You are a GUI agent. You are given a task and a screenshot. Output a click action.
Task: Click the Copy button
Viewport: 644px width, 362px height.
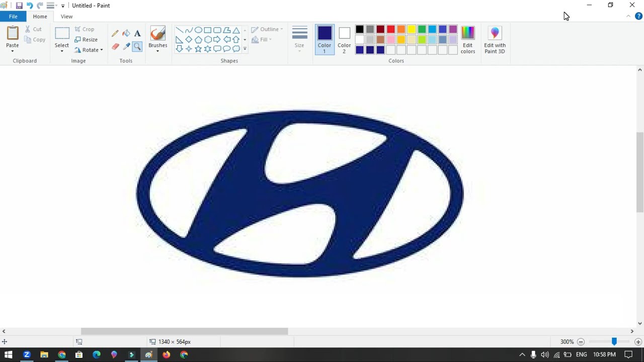[x=35, y=40]
